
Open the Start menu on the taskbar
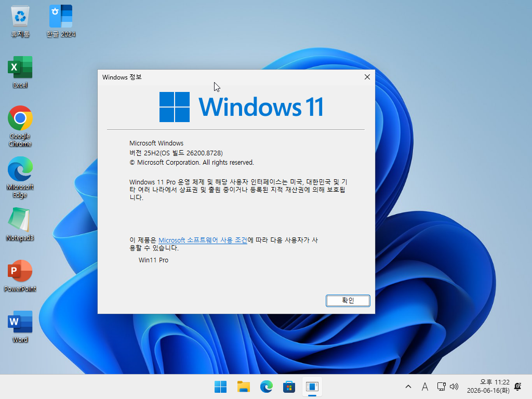[220, 387]
